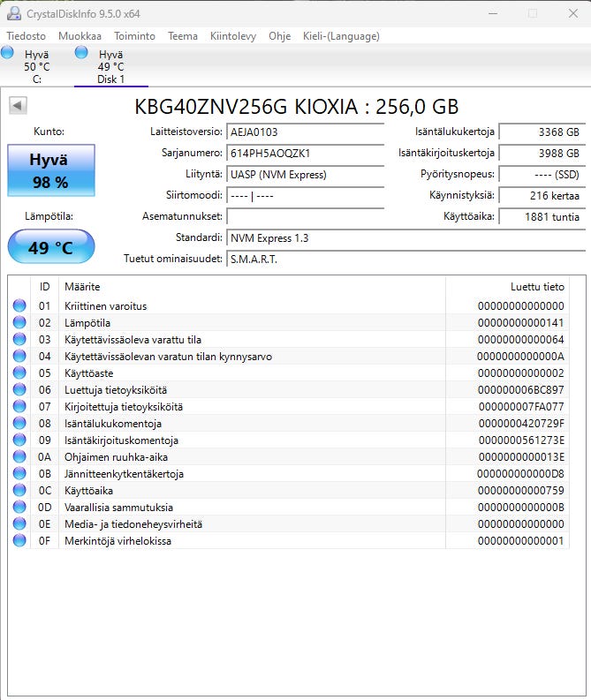Click the Pyöritysnopeus value ---- (SSD)
Viewport: 591px width, 700px height.
tap(542, 174)
